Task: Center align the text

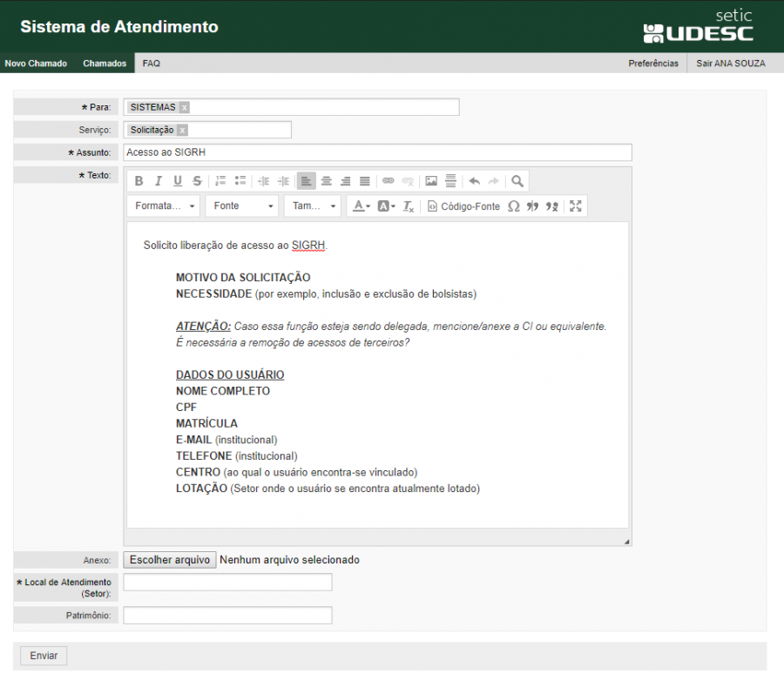Action: (326, 181)
